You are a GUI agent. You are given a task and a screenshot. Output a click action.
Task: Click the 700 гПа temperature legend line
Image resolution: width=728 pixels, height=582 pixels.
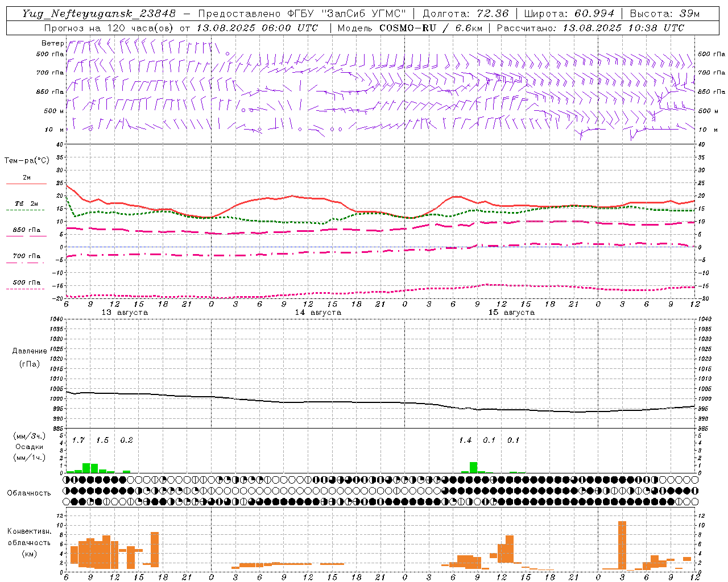coord(27,258)
